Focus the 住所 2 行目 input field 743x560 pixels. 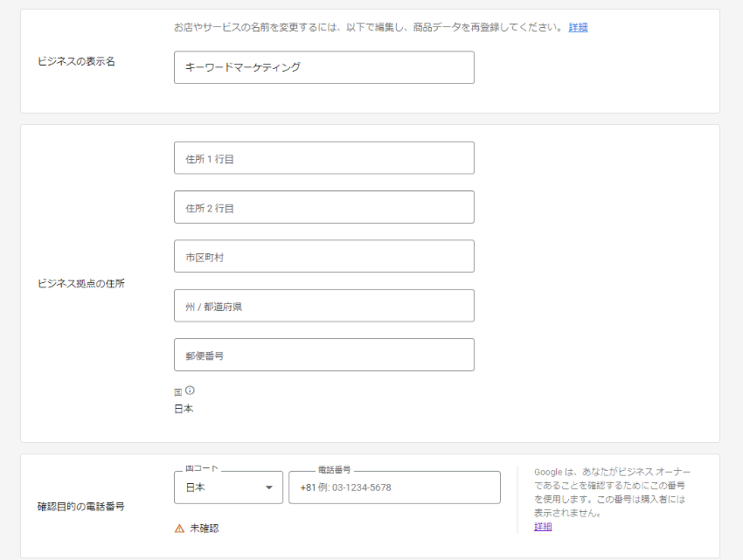coord(324,207)
